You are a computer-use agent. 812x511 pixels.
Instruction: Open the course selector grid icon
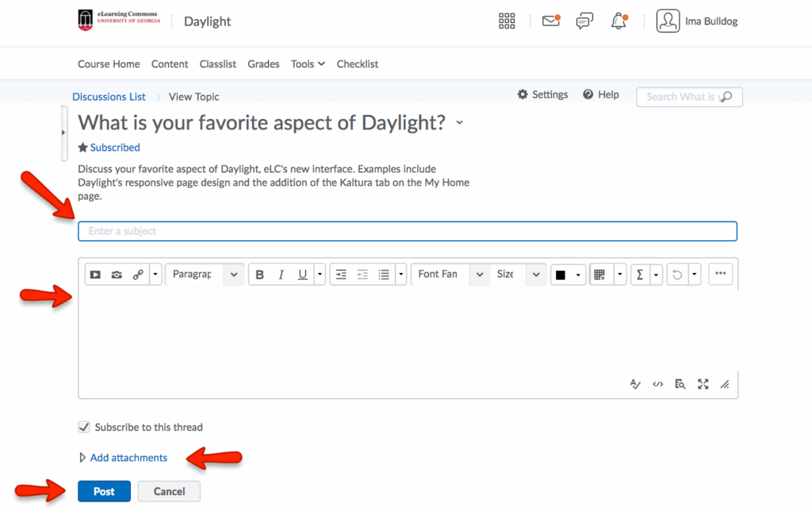(507, 21)
